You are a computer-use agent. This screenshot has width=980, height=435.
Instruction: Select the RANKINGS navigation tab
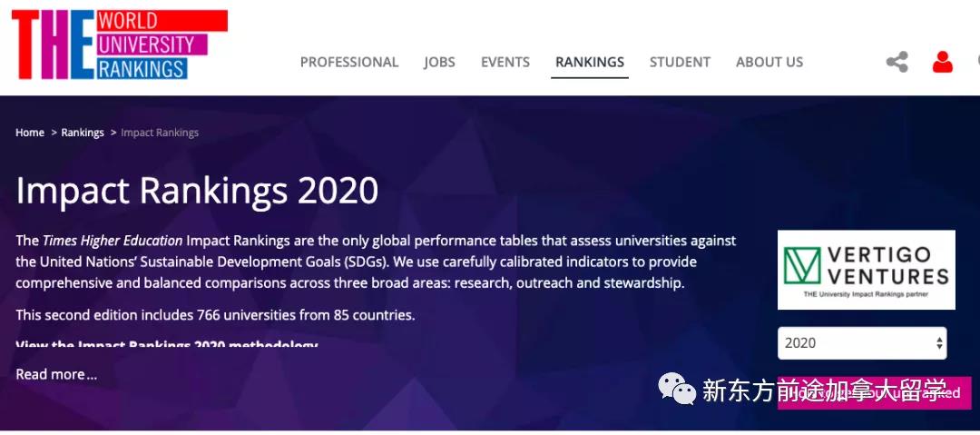590,62
